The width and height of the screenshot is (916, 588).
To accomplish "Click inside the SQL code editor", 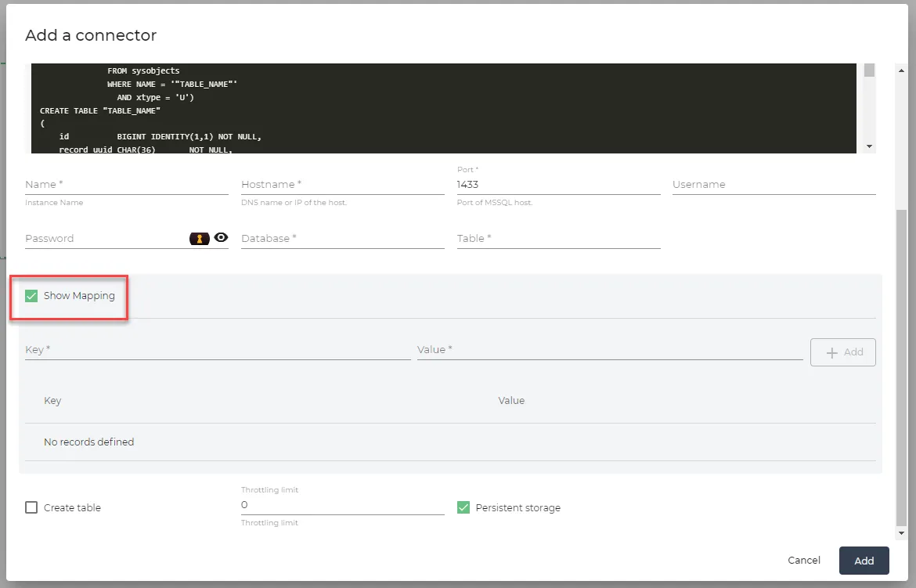I will click(444, 109).
